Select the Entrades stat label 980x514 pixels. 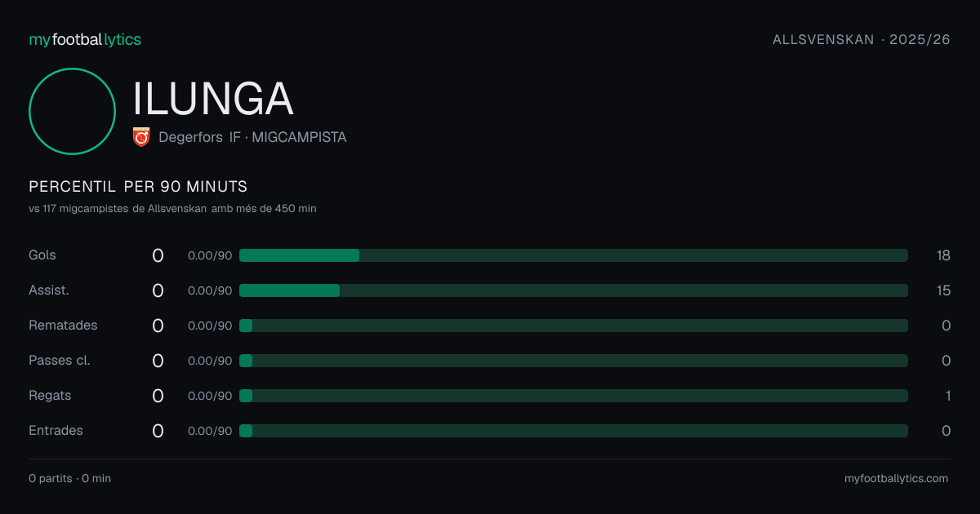(x=56, y=431)
